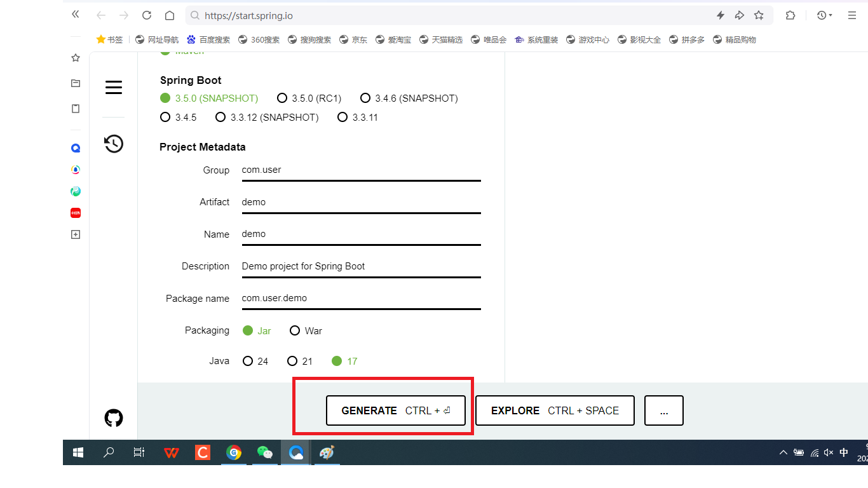Viewport: 868px width, 488px height.
Task: Launch WPS Office from the taskbar
Action: point(171,452)
